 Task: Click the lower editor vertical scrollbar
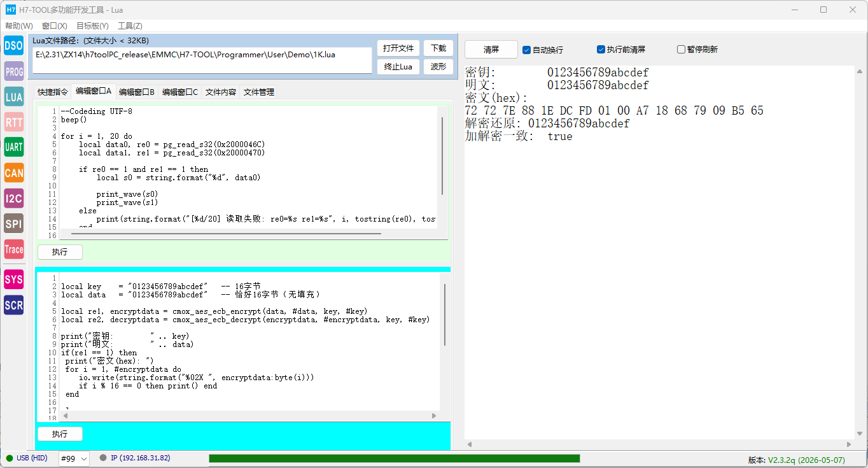coord(445,315)
